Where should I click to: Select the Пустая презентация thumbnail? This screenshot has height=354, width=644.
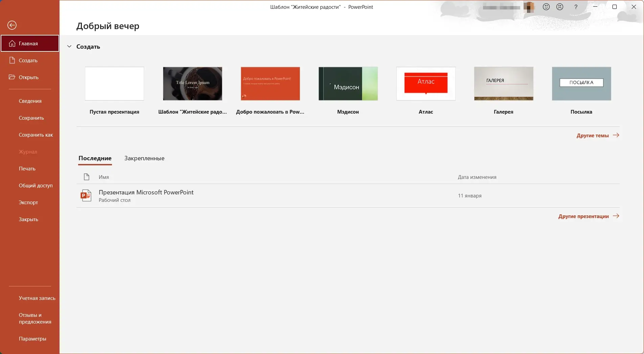click(114, 84)
